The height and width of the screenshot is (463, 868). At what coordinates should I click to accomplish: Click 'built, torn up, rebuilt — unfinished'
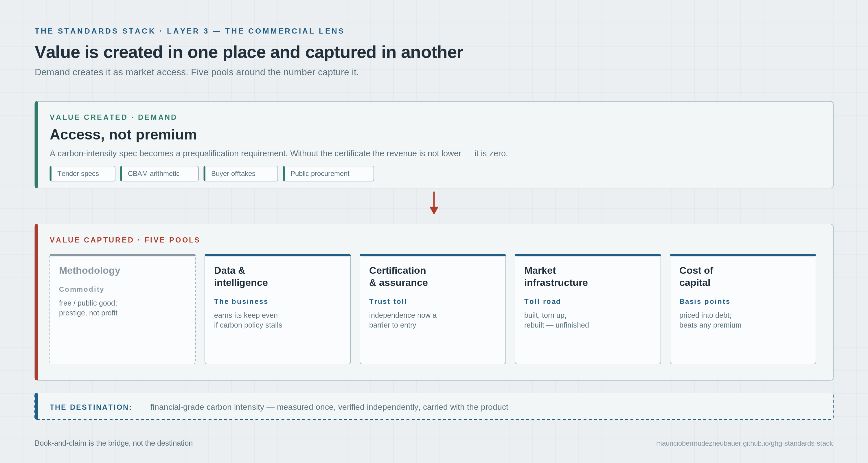coord(556,320)
